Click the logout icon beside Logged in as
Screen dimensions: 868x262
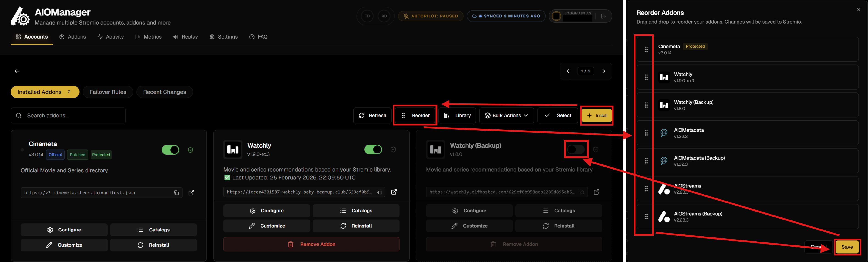click(x=604, y=16)
